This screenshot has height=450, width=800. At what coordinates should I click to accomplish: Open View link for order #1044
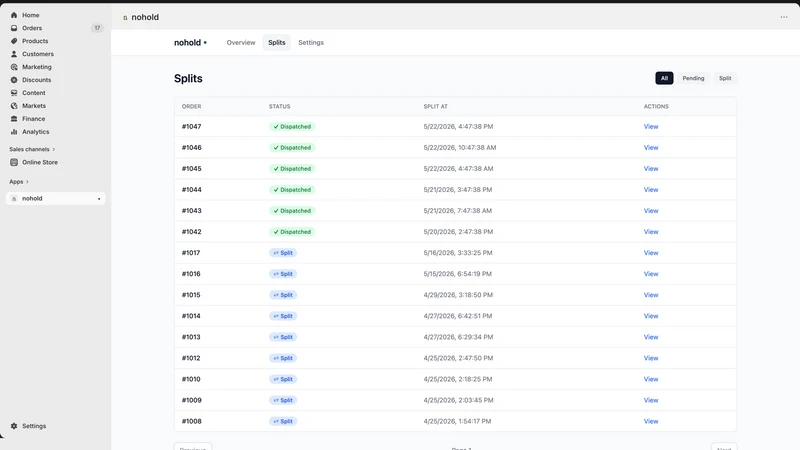click(651, 190)
